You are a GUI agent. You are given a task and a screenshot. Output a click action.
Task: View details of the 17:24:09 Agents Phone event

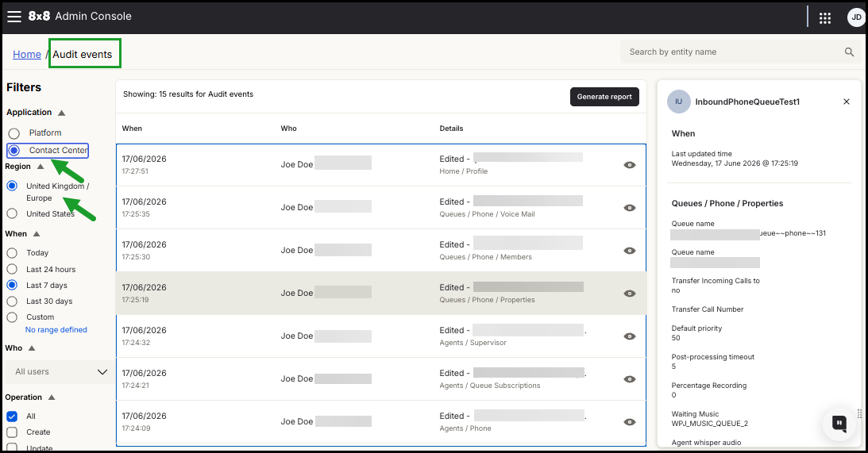630,422
